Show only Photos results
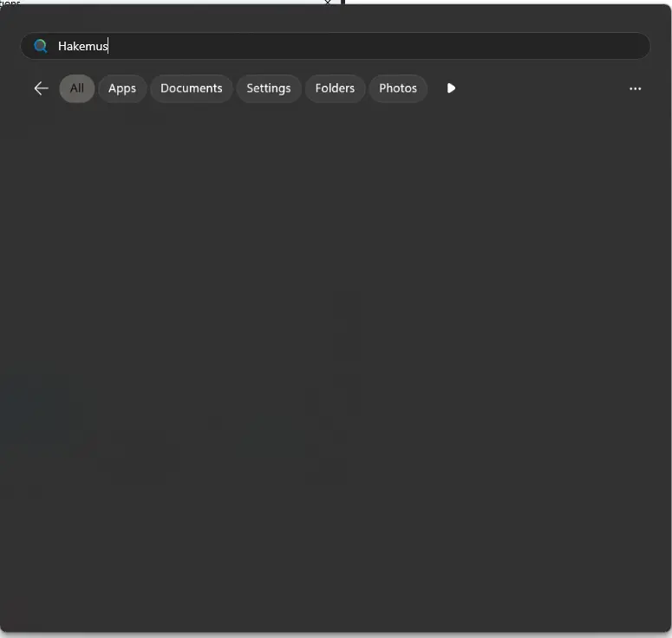672x638 pixels. 398,88
